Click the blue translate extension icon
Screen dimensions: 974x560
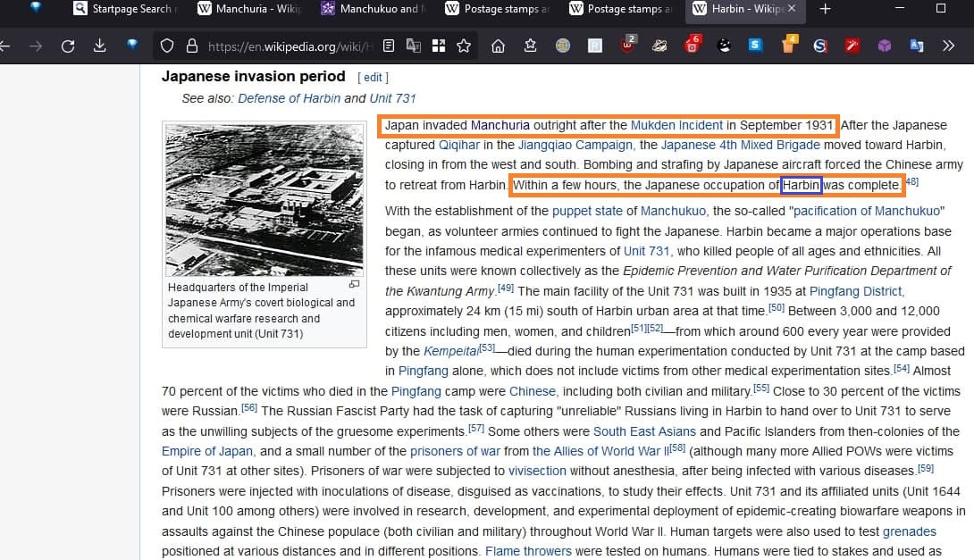[x=916, y=46]
